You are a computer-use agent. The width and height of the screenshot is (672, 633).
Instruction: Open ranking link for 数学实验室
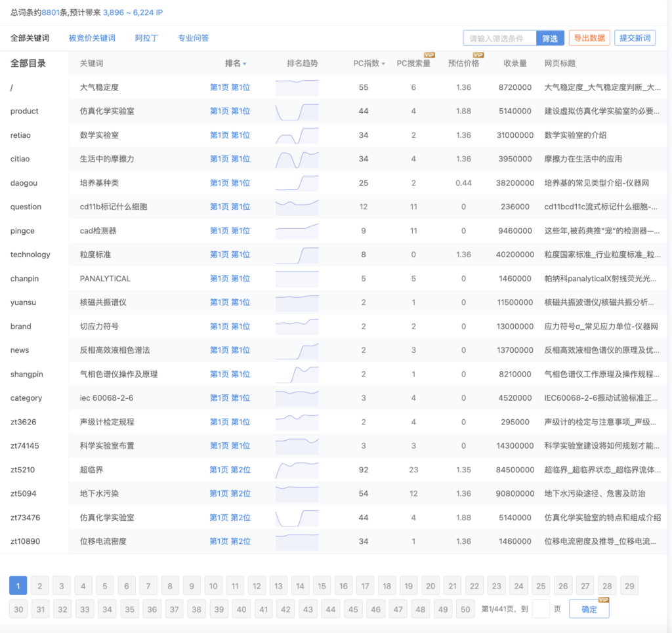(x=230, y=135)
